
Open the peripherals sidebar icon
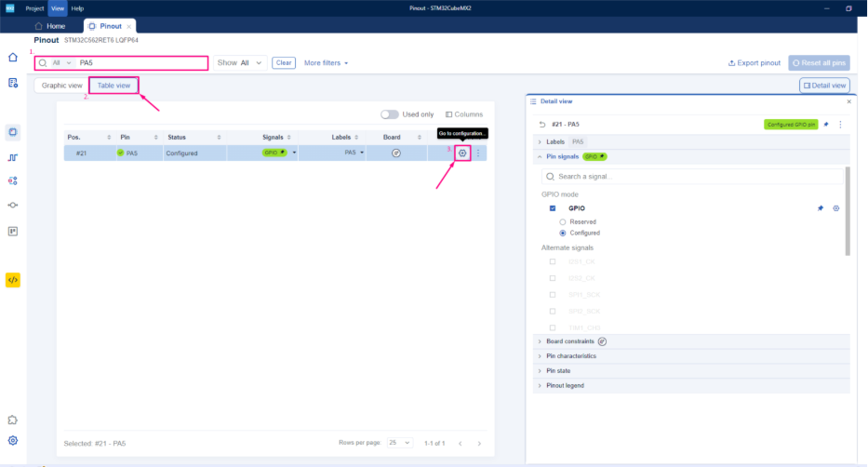click(13, 180)
